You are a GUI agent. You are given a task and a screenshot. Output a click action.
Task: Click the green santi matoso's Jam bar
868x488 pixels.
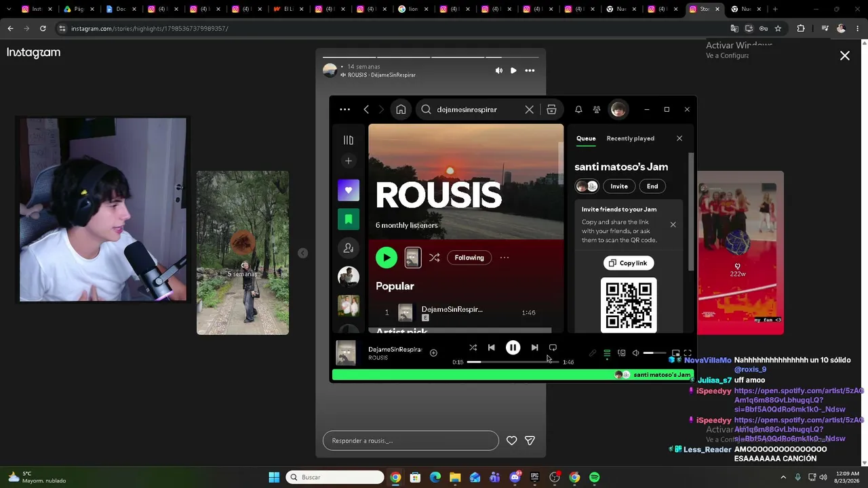(513, 375)
